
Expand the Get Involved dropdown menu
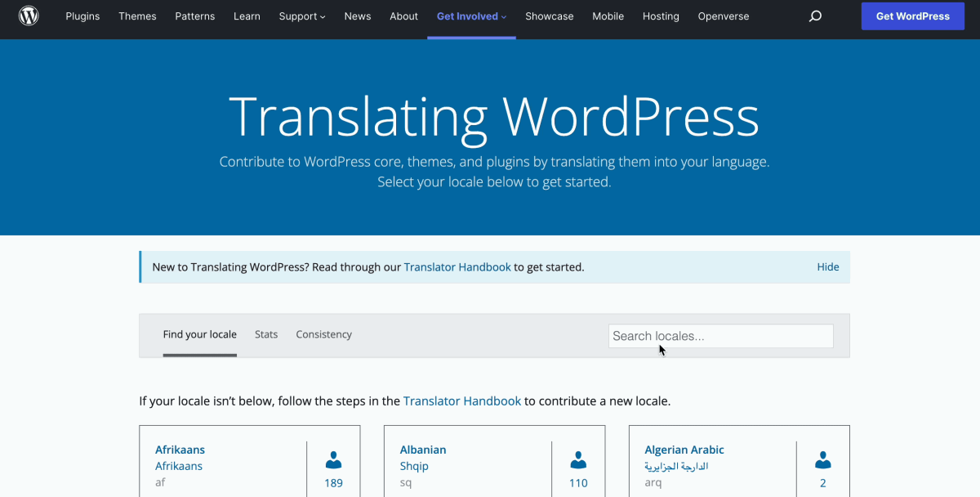pyautogui.click(x=471, y=16)
